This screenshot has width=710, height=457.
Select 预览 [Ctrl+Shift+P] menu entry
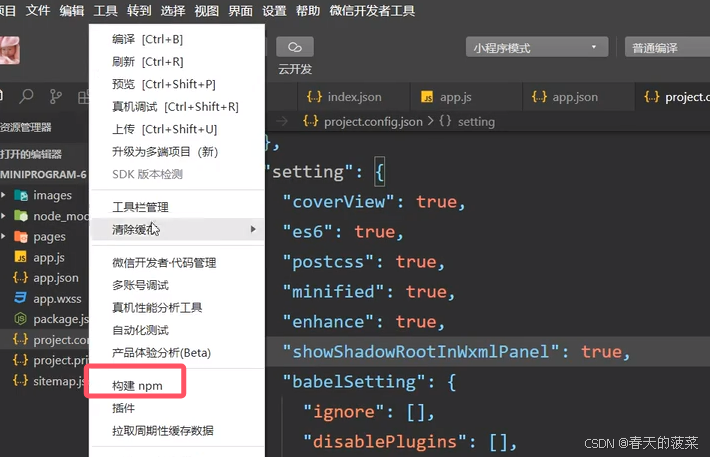(x=177, y=84)
